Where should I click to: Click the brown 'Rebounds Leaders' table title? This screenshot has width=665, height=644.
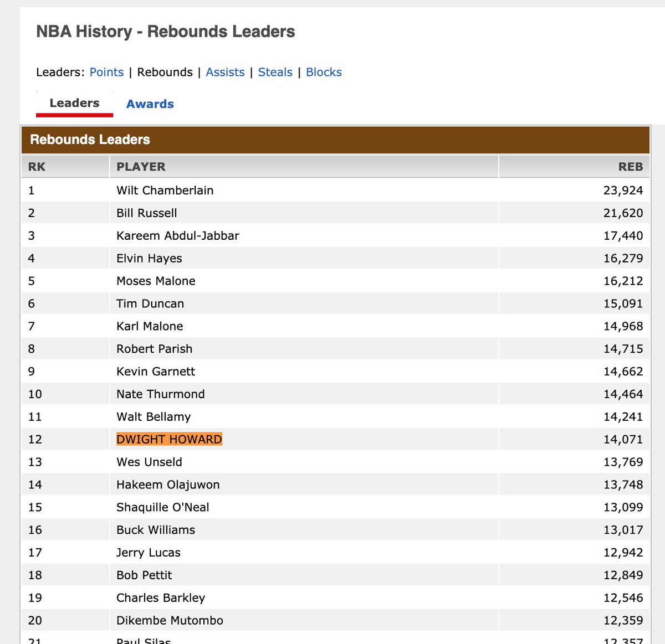(90, 140)
